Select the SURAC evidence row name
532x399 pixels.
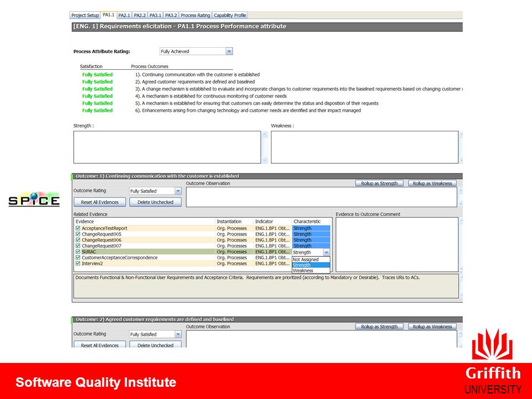(x=89, y=252)
